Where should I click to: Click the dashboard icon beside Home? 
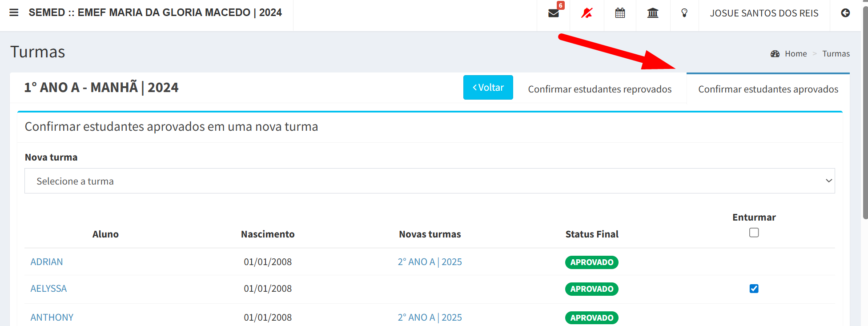pos(775,54)
